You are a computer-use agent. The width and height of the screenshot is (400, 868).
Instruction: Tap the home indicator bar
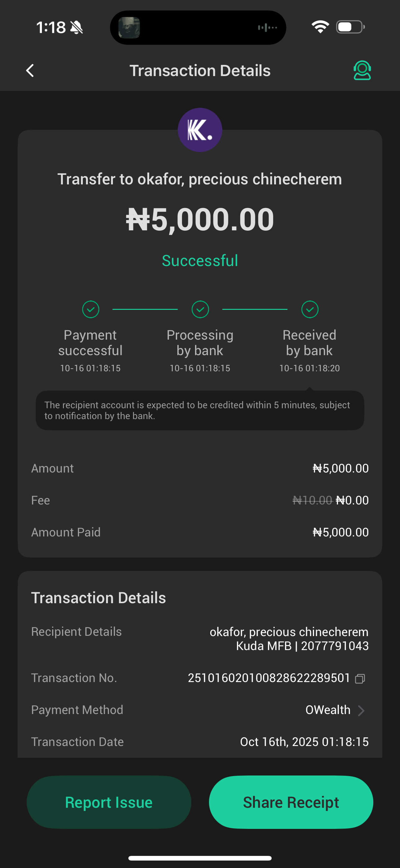tap(200, 858)
